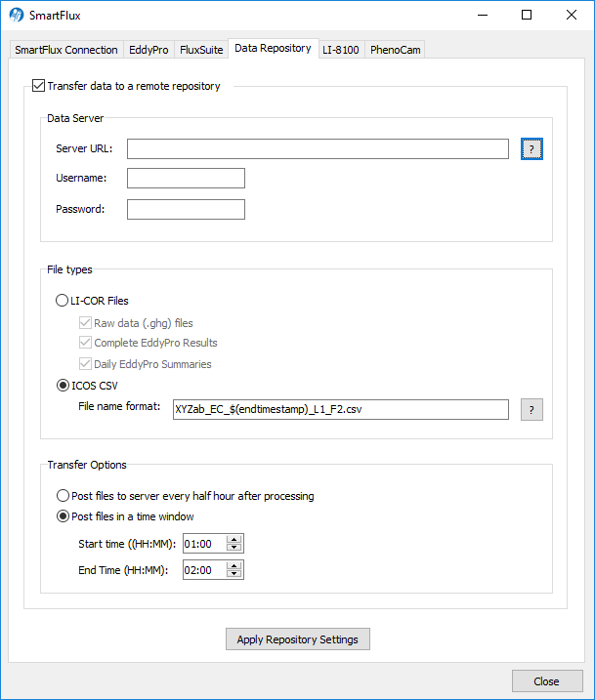Click the File name format text box
The image size is (595, 700).
pyautogui.click(x=341, y=409)
